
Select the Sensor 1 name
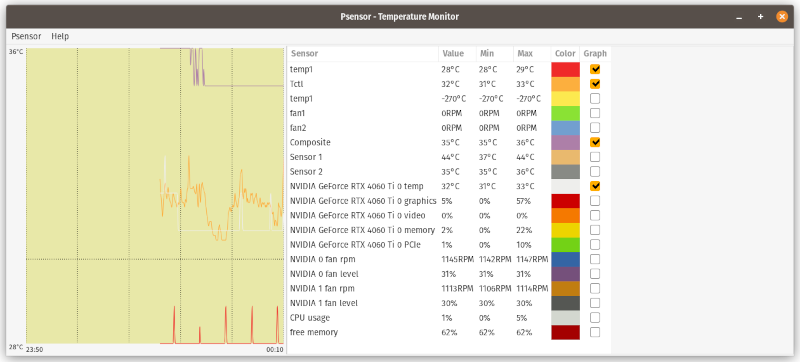point(306,157)
